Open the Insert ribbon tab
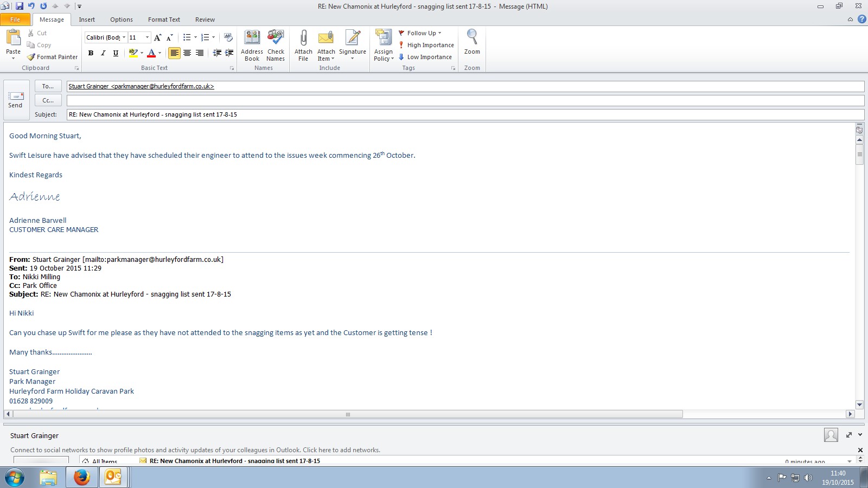 pos(87,20)
